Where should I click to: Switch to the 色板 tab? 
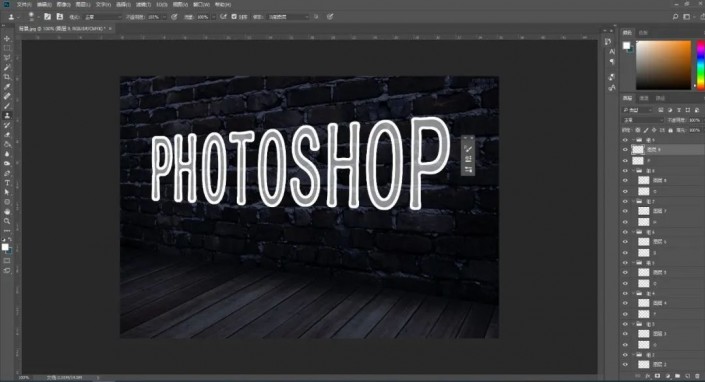[643, 33]
